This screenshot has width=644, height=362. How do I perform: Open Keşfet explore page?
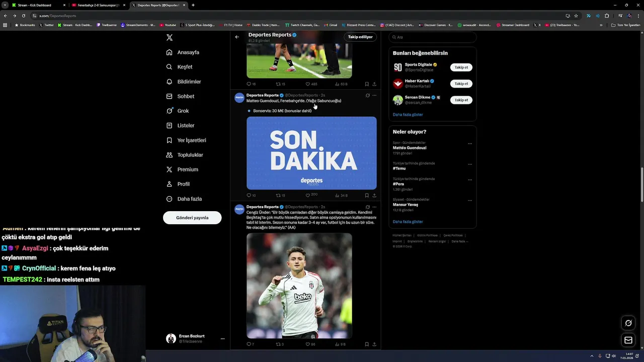tap(180, 67)
